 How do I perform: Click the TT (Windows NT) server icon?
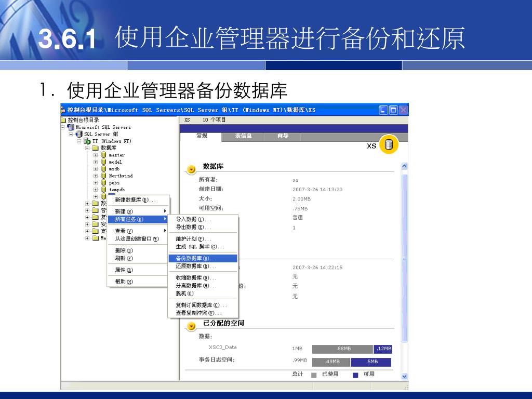87,141
